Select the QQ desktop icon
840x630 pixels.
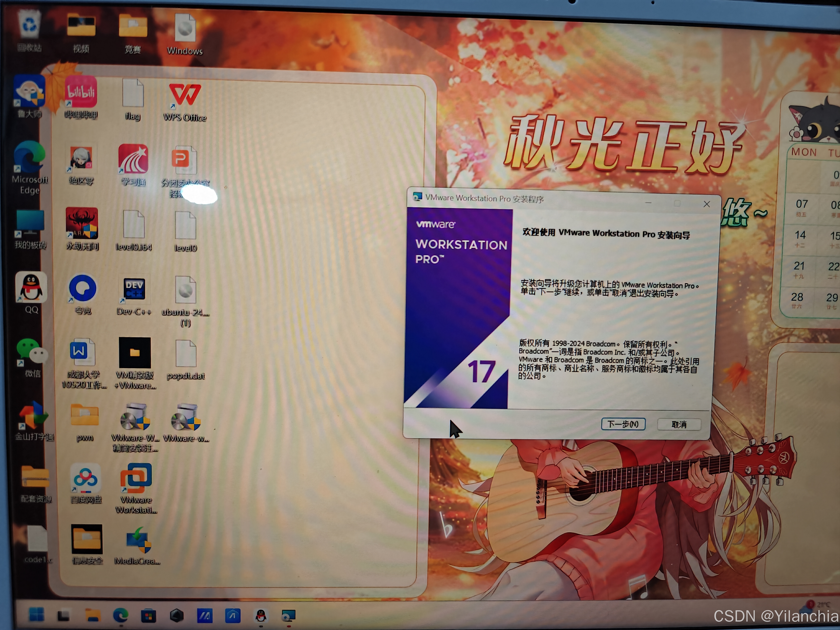click(31, 288)
